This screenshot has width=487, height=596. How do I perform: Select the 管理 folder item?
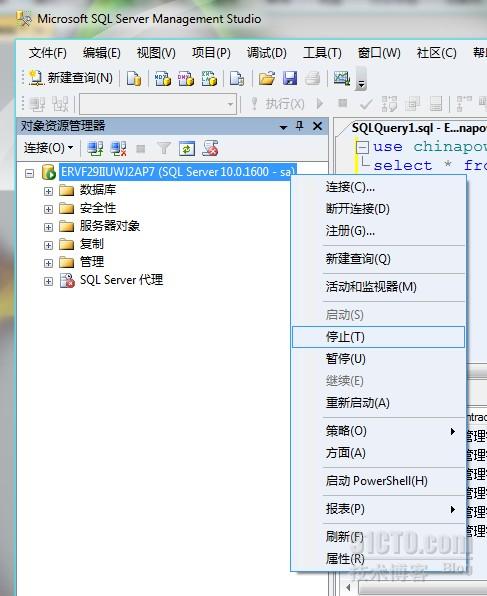coord(92,262)
